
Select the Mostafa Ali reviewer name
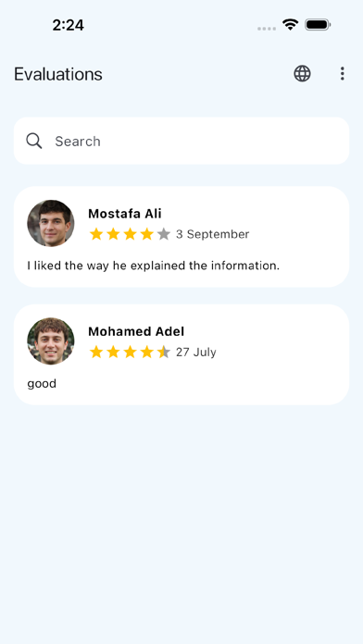click(125, 214)
